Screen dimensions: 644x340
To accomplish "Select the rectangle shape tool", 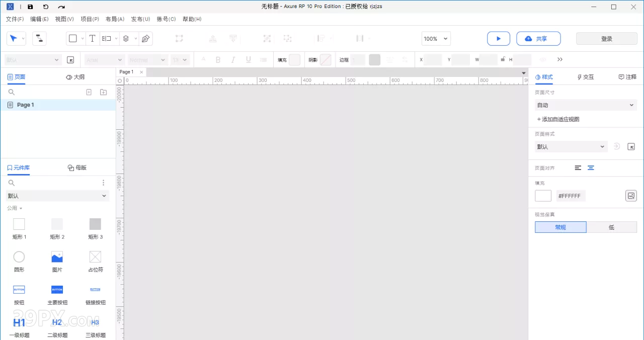I will pos(73,39).
